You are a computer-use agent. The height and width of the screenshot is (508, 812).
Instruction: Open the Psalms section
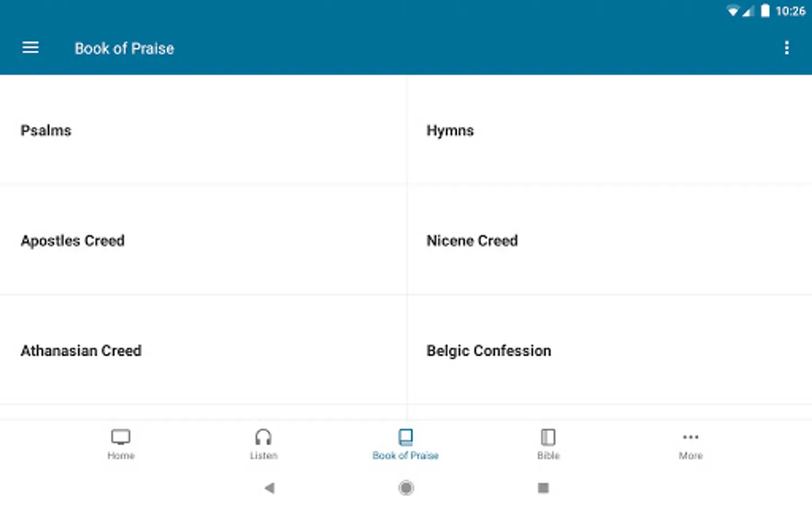pyautogui.click(x=46, y=130)
